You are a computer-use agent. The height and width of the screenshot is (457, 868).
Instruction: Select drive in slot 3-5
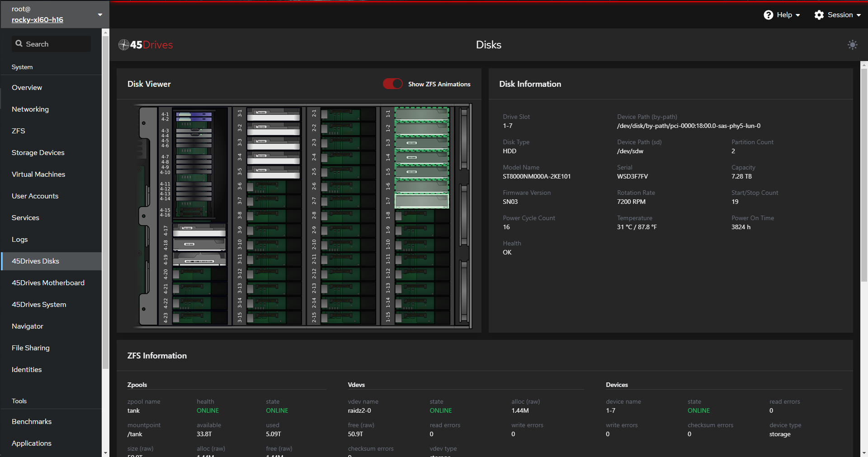274,172
